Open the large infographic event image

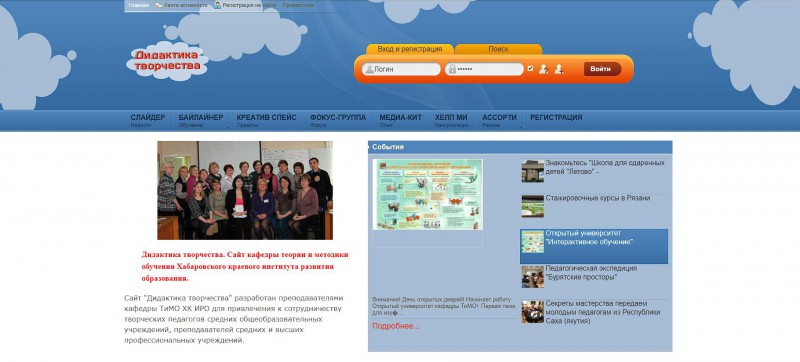coord(428,194)
